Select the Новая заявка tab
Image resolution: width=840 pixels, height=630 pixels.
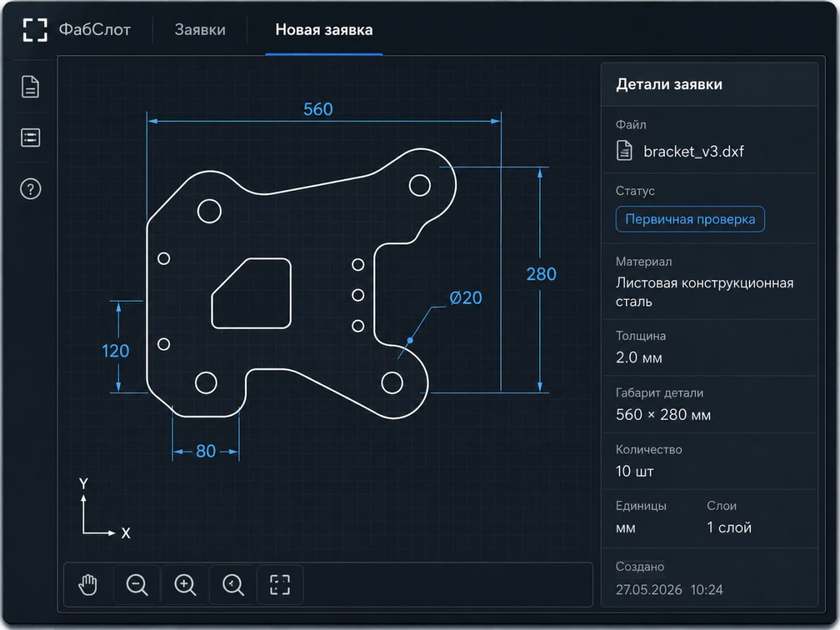(x=324, y=30)
